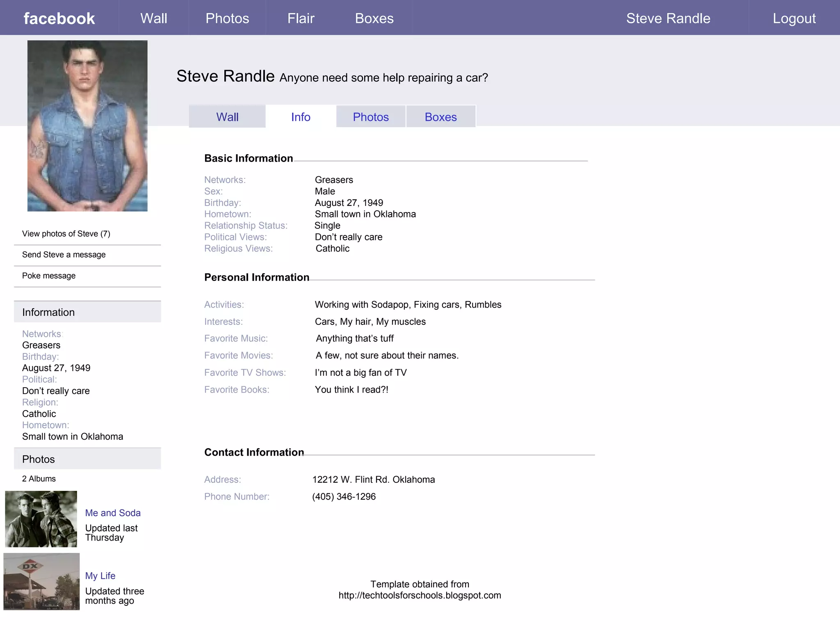Click Poke message link
This screenshot has height=630, width=840.
point(49,276)
